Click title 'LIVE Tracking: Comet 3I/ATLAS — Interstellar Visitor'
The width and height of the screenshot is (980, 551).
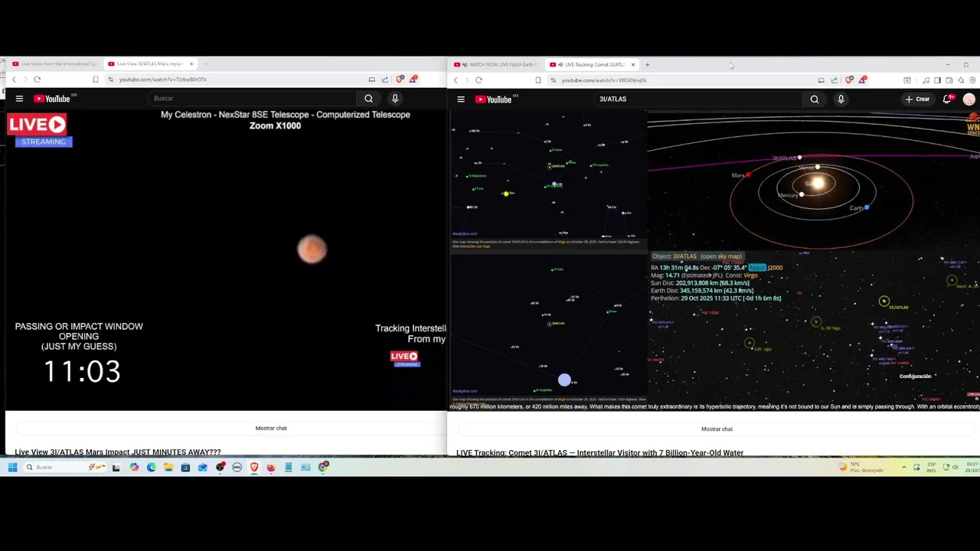click(x=599, y=452)
